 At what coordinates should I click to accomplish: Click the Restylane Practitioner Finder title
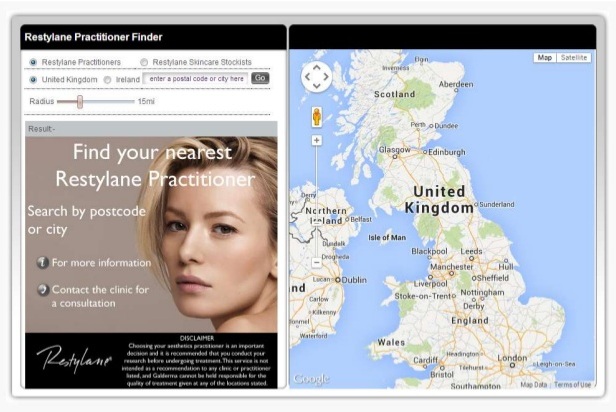point(93,37)
